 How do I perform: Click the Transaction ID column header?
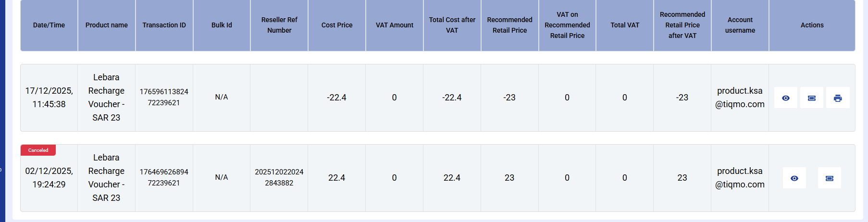click(164, 25)
